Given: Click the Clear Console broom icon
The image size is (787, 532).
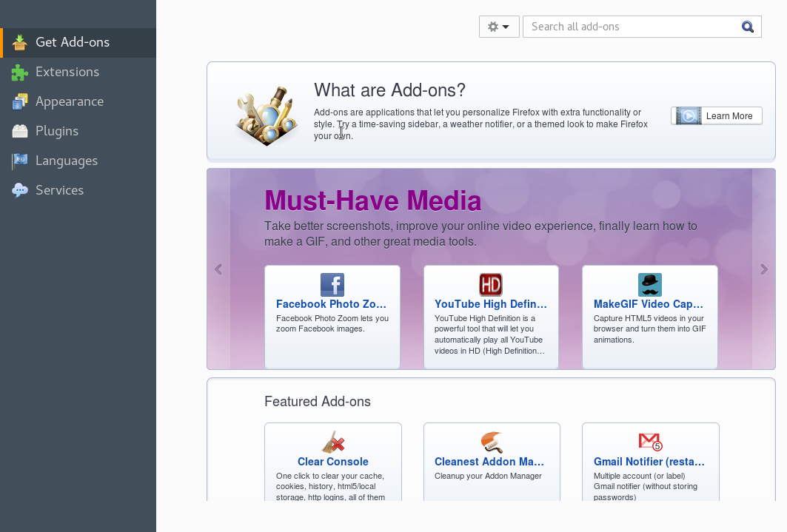Looking at the screenshot, I should (x=333, y=442).
